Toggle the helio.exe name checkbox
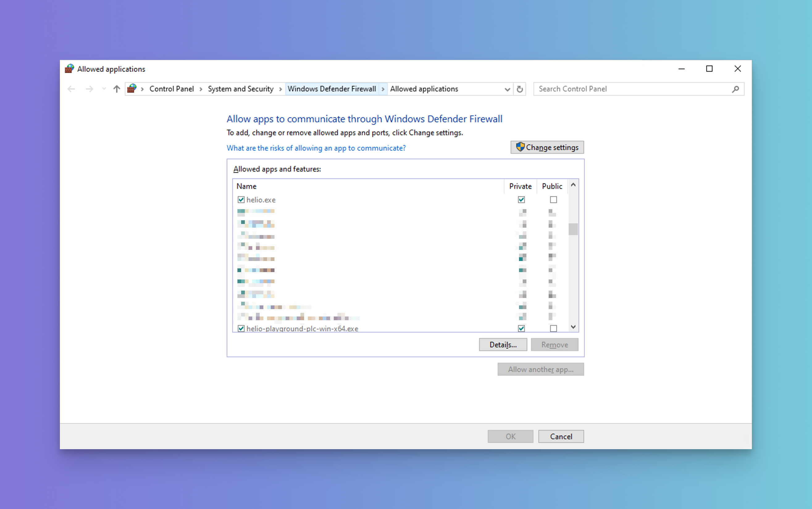The width and height of the screenshot is (812, 509). point(241,200)
